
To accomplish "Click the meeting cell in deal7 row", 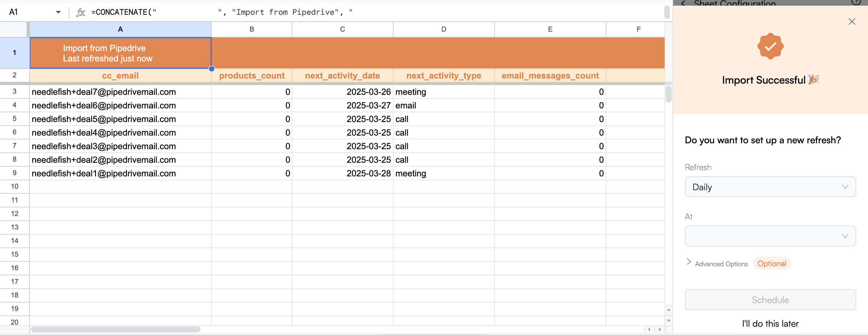I will pyautogui.click(x=444, y=92).
